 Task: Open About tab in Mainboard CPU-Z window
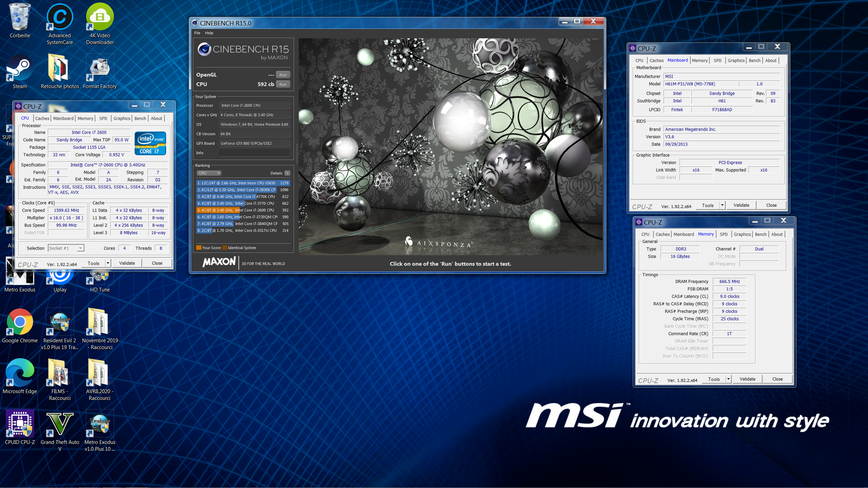(771, 60)
